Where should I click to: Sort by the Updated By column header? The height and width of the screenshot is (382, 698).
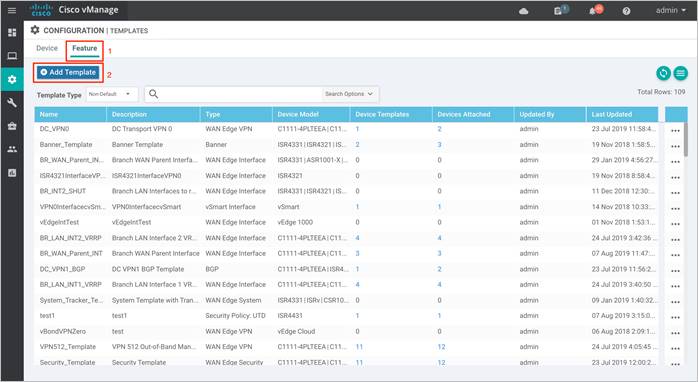pyautogui.click(x=550, y=114)
